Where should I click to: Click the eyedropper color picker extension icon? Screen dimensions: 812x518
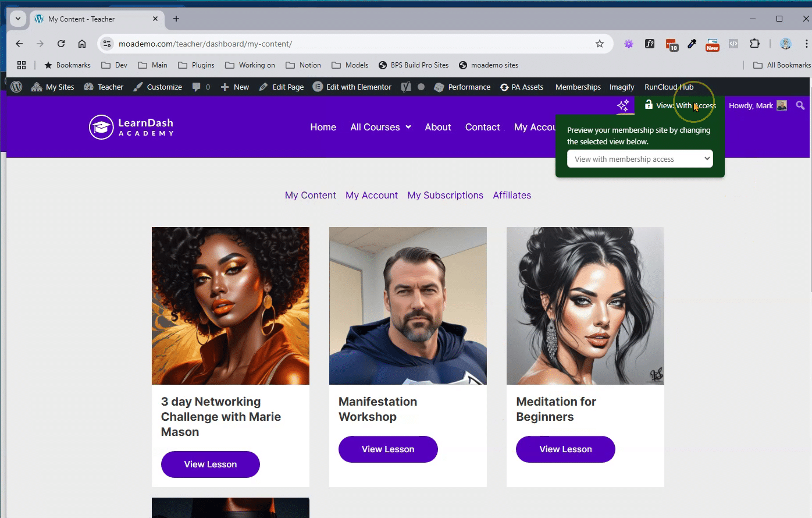pyautogui.click(x=692, y=44)
